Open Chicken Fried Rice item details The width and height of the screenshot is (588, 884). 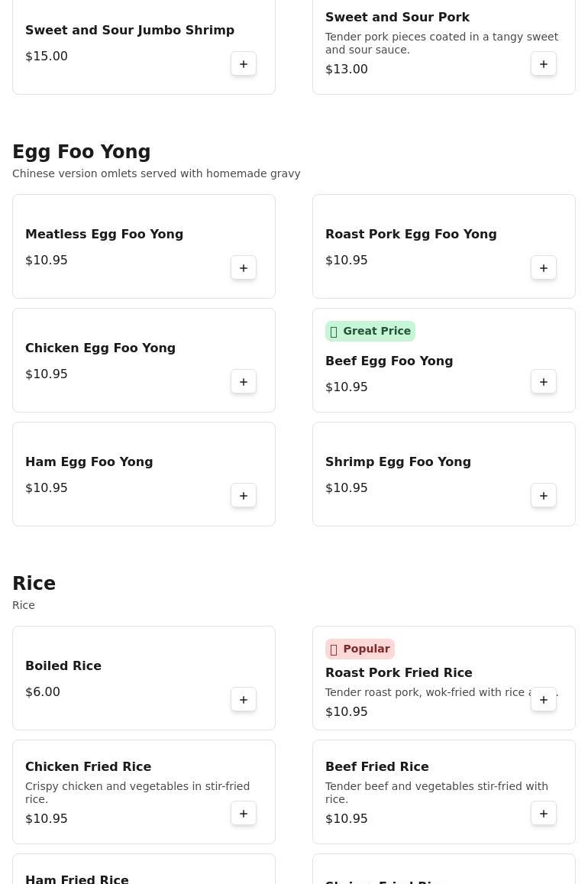(89, 766)
